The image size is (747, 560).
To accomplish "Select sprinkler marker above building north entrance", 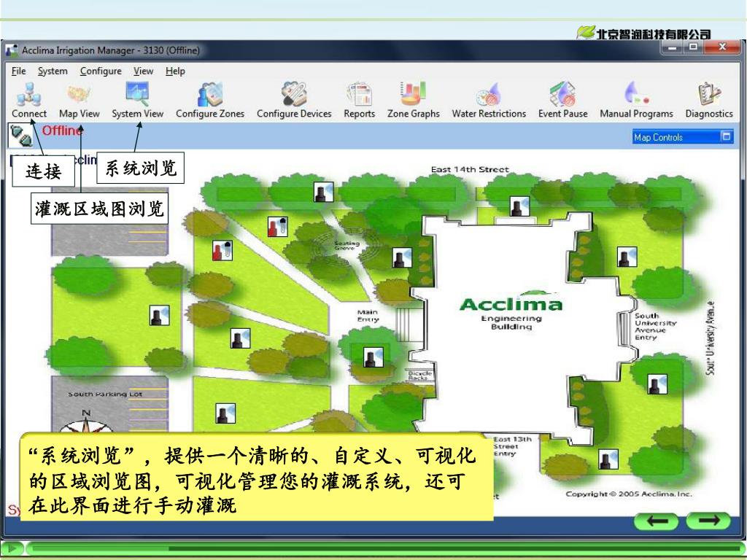I will [519, 206].
